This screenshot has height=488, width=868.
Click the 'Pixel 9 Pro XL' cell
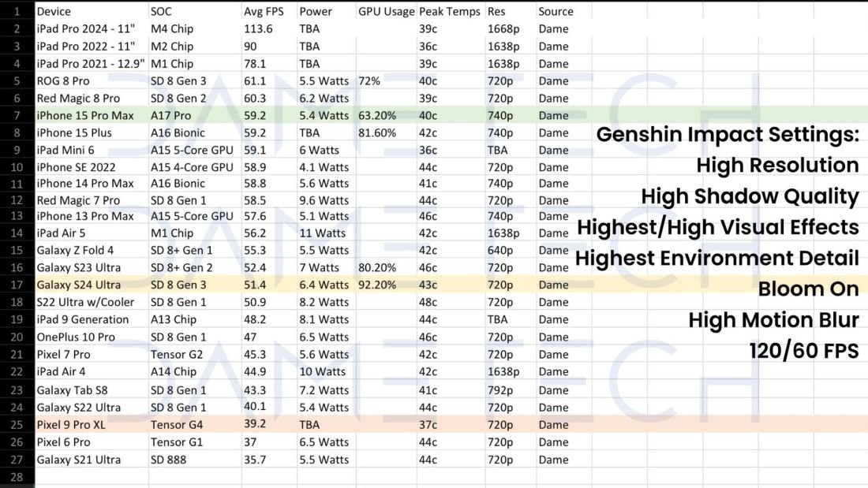92,424
